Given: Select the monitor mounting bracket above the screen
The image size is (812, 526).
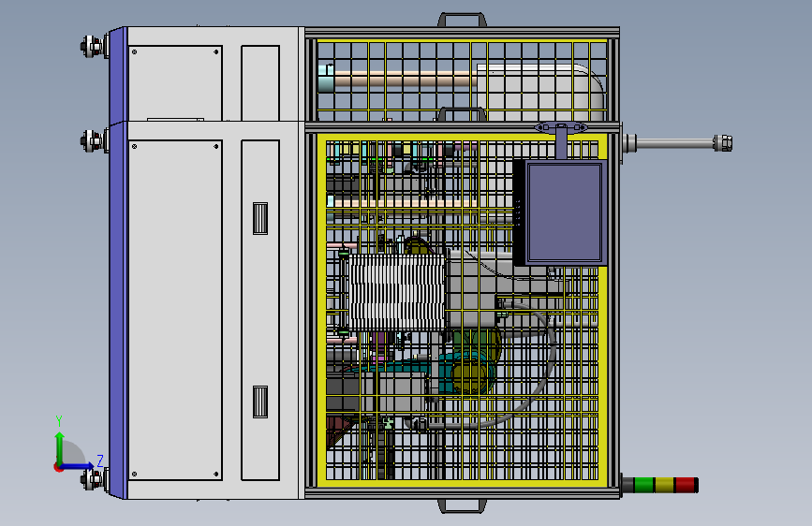Looking at the screenshot, I should coord(561,127).
